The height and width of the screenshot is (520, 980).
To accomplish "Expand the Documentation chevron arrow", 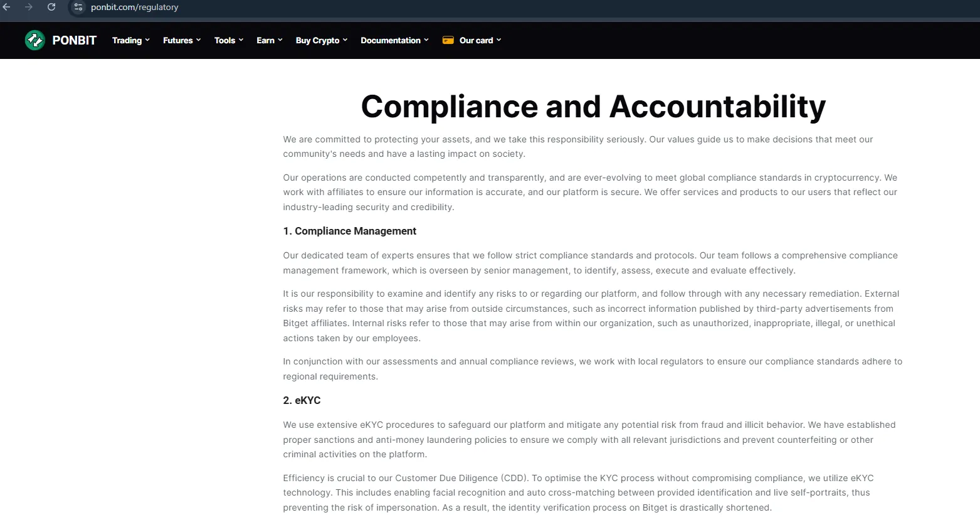I will 426,40.
